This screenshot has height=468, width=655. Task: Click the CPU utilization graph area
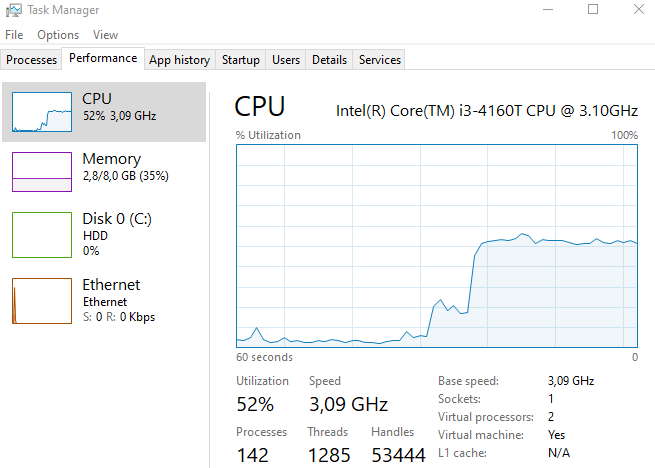(437, 245)
